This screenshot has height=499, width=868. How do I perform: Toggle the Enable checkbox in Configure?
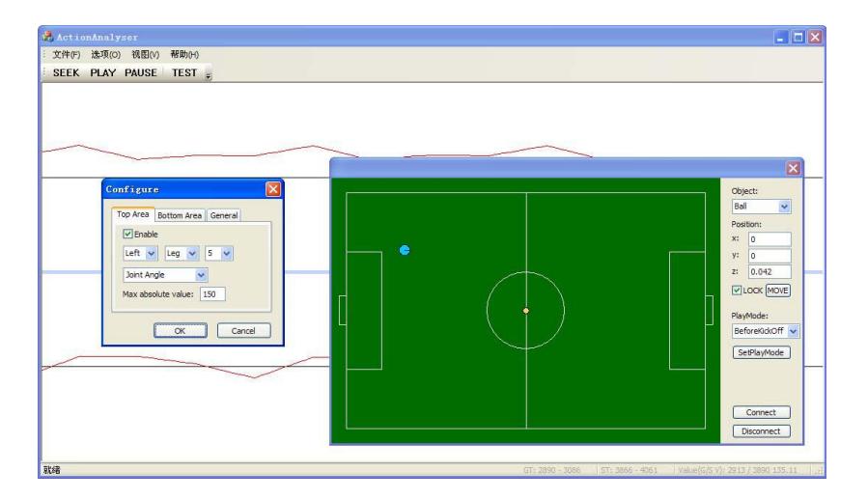coord(127,234)
